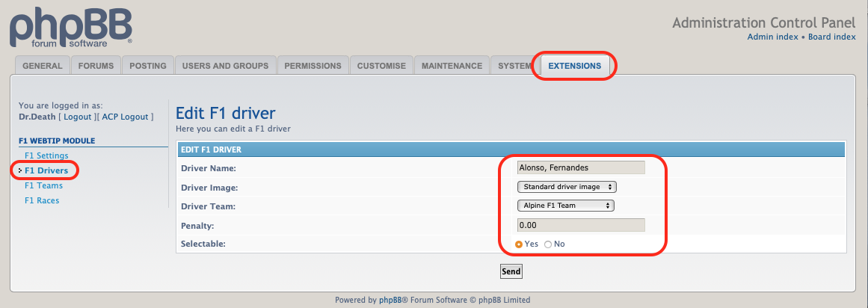This screenshot has height=308, width=868.
Task: Open the F1 Teams sidebar link
Action: pos(43,185)
